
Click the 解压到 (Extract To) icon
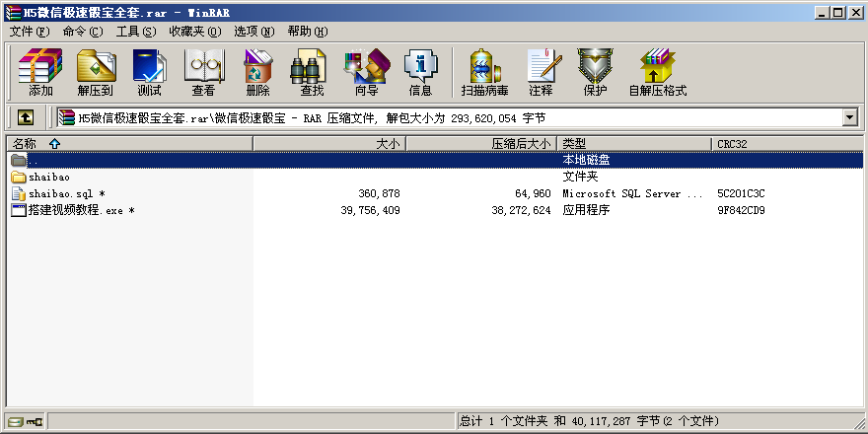tap(96, 72)
